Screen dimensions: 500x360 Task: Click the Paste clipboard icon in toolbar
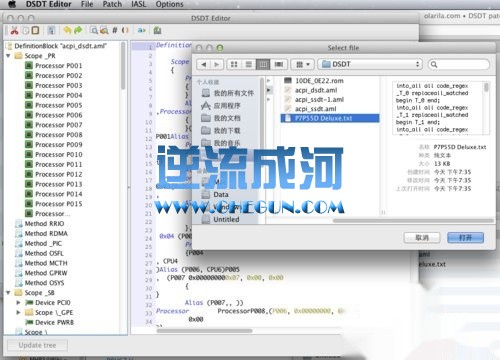click(35, 30)
